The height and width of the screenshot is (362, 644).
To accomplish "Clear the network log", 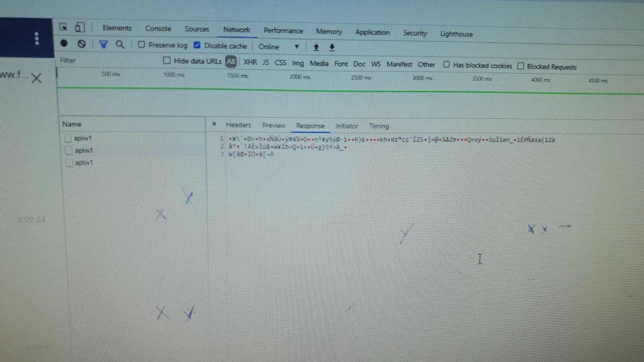I will [82, 44].
